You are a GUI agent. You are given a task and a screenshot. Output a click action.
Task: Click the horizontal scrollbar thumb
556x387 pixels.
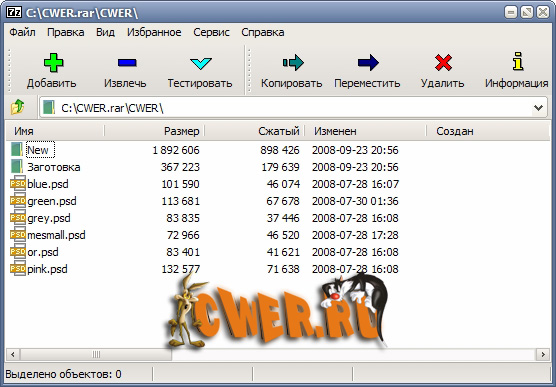click(x=96, y=354)
